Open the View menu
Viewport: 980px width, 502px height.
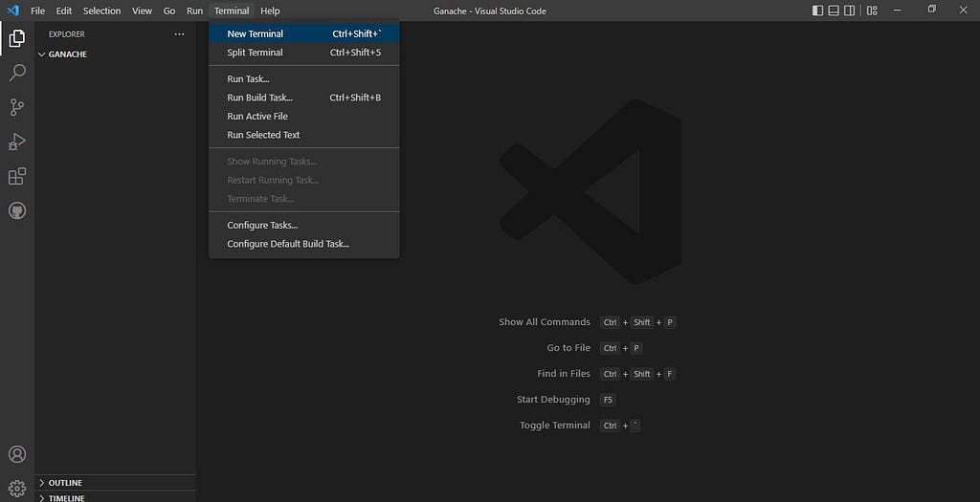point(142,11)
